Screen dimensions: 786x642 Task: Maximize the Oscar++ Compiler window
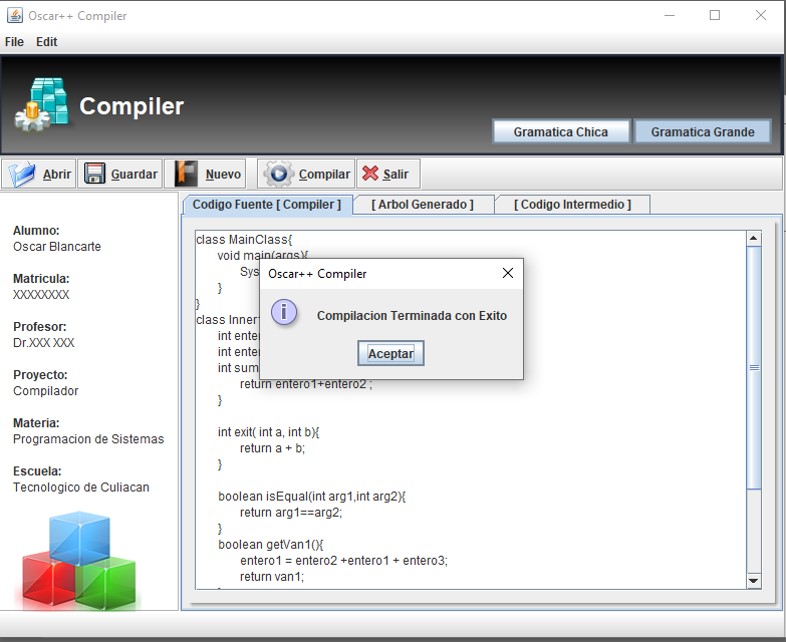(715, 15)
